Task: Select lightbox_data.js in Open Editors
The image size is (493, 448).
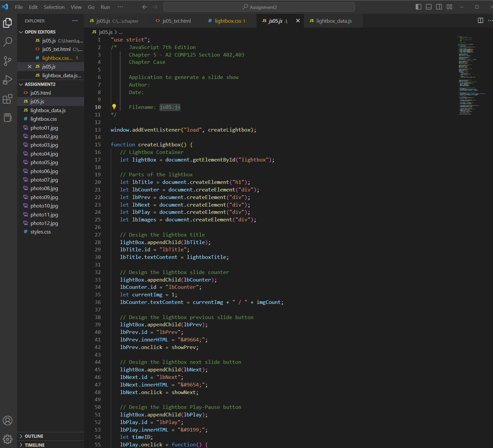Action: (51, 75)
